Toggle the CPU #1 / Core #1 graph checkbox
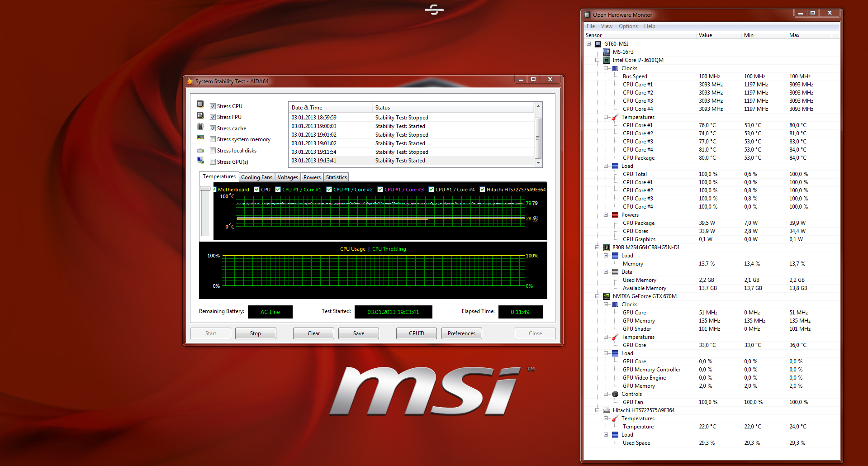Image resolution: width=868 pixels, height=466 pixels. coord(278,190)
